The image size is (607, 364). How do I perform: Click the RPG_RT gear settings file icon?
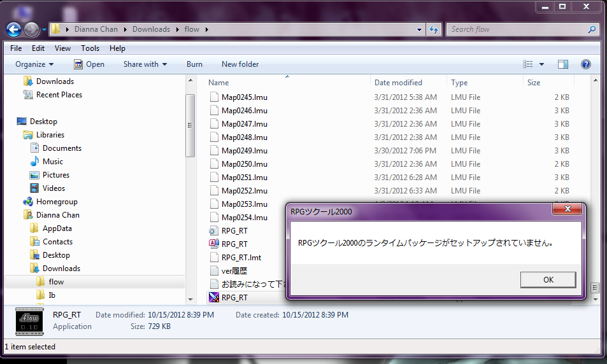(x=213, y=231)
